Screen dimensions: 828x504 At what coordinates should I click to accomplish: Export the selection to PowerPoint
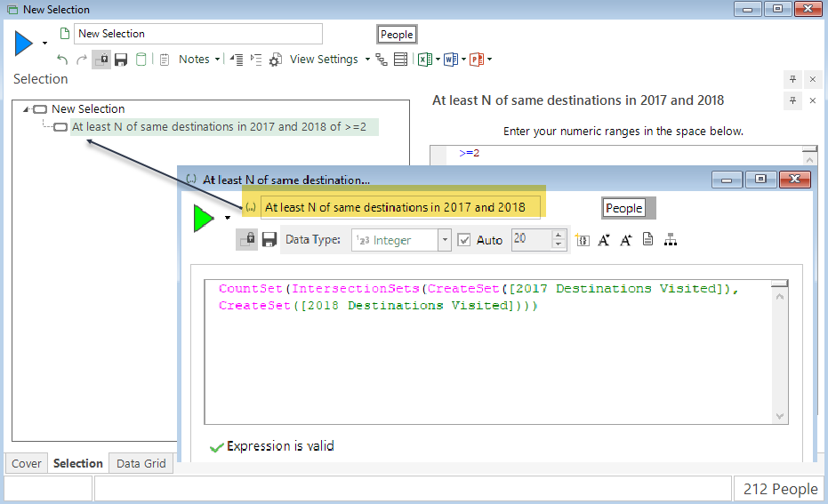[477, 60]
